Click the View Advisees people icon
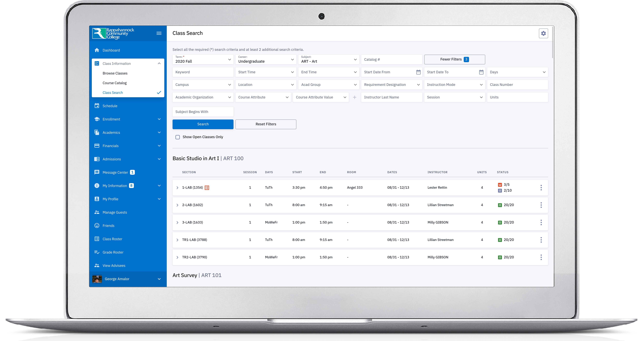 point(97,265)
